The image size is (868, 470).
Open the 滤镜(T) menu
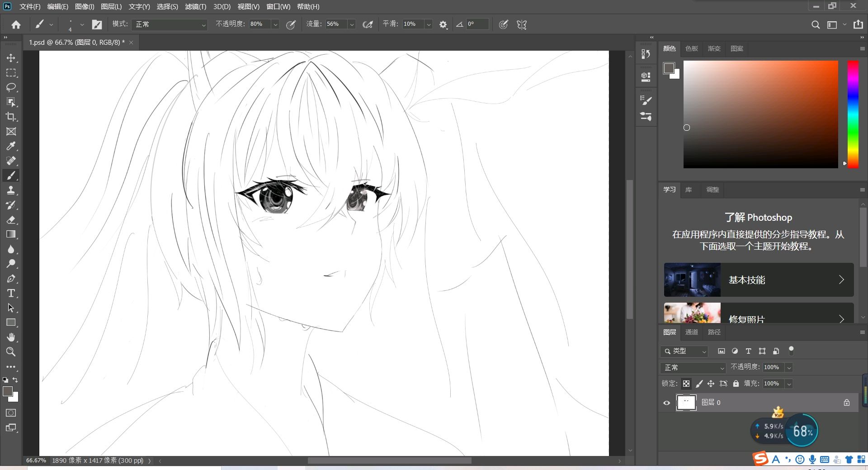click(x=195, y=7)
